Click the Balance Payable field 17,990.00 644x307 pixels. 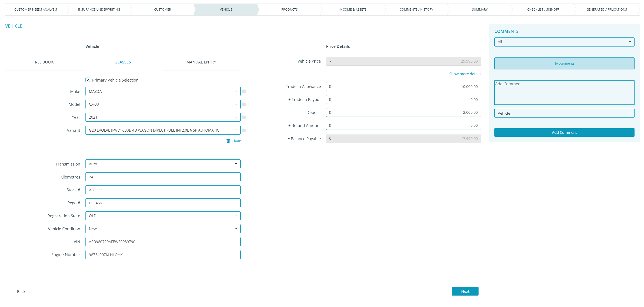click(x=403, y=139)
